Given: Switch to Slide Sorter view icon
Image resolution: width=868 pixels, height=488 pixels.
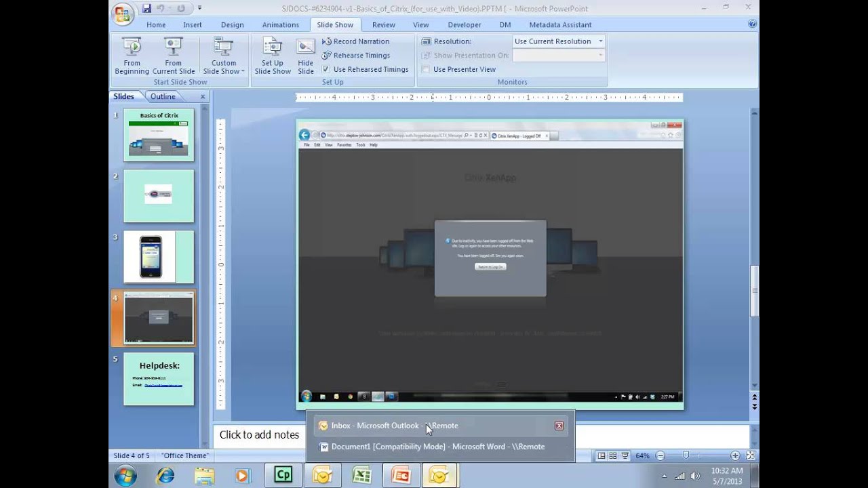Looking at the screenshot, I should tap(613, 455).
